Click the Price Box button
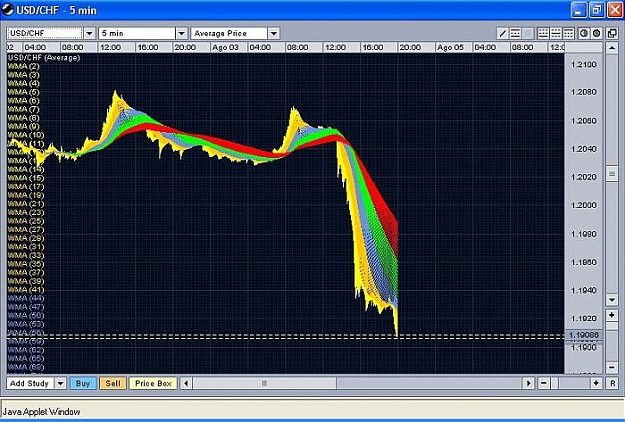This screenshot has height=422, width=625. click(153, 383)
